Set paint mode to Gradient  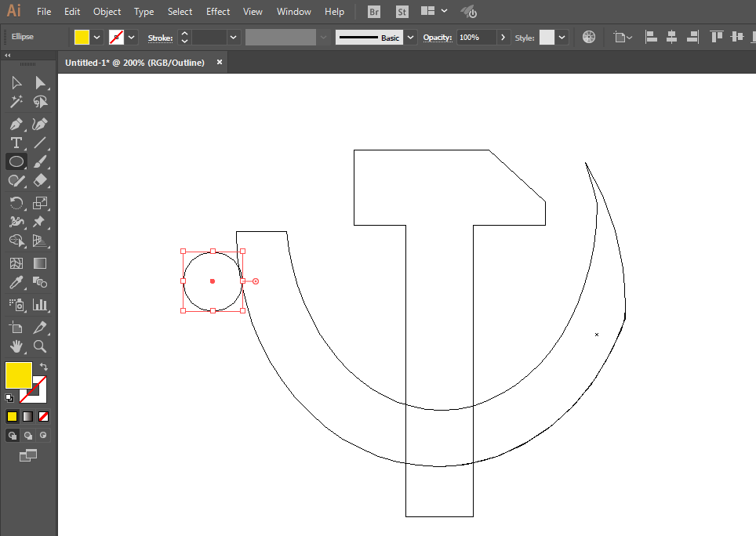[x=28, y=417]
